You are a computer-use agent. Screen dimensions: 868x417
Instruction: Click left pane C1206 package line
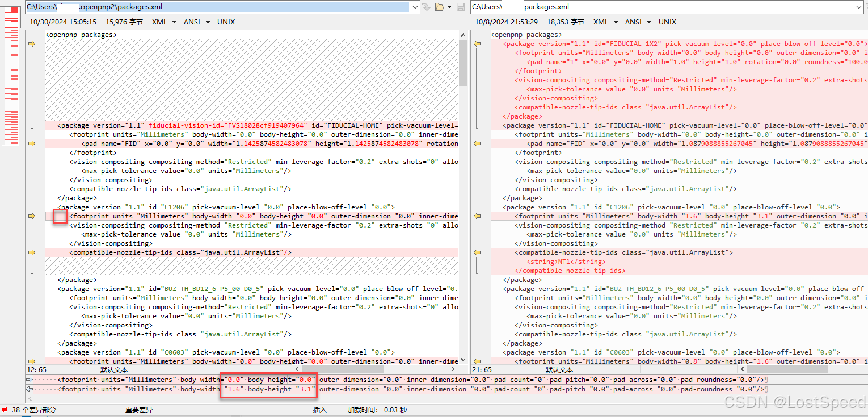click(226, 207)
